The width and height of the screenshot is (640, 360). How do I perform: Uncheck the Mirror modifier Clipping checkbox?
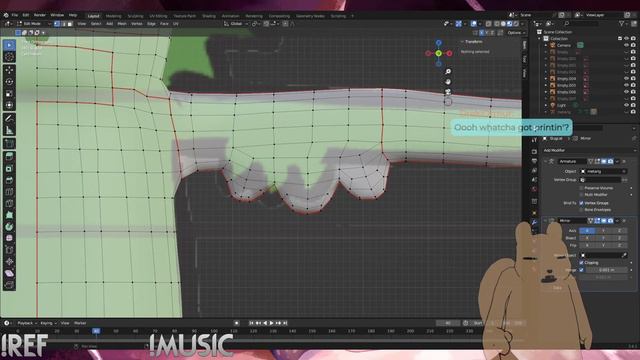[x=581, y=262]
